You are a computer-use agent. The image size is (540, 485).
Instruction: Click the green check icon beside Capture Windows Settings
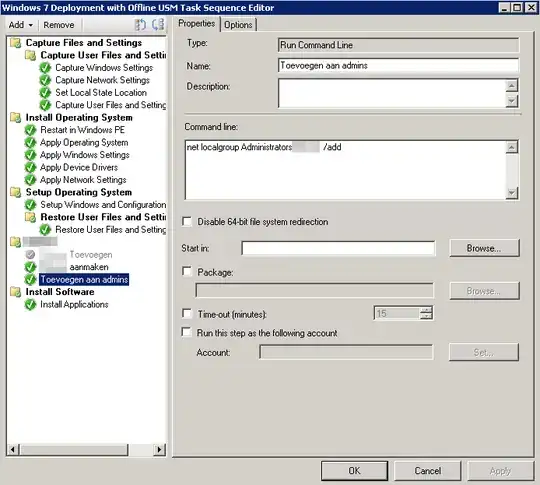tap(45, 68)
